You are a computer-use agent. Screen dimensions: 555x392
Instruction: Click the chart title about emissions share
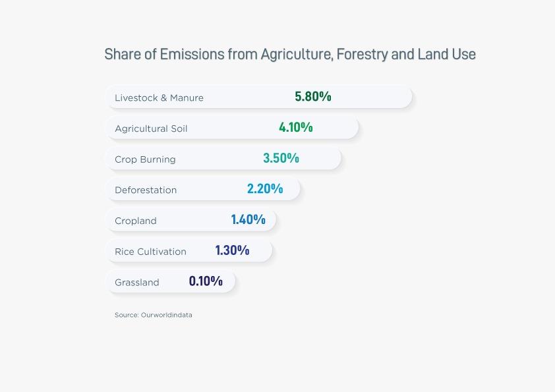tap(290, 54)
